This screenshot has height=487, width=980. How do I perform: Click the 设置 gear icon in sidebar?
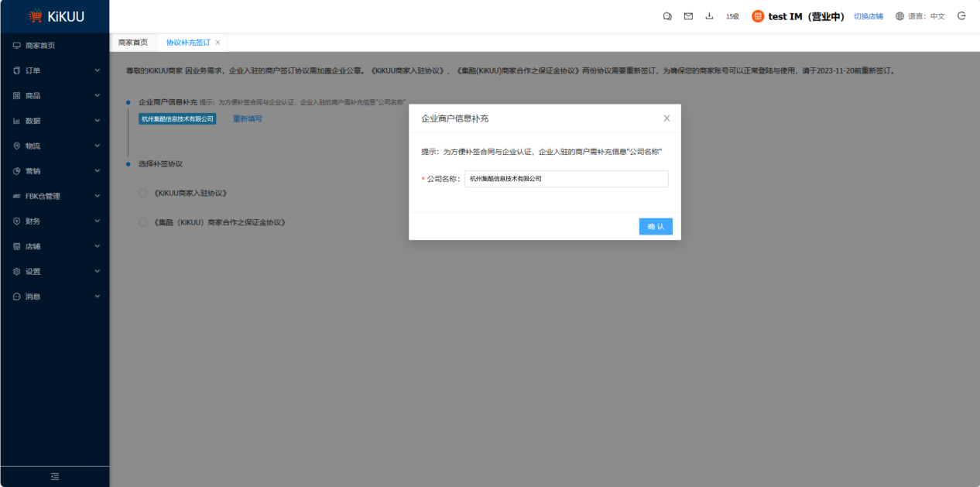(x=17, y=272)
